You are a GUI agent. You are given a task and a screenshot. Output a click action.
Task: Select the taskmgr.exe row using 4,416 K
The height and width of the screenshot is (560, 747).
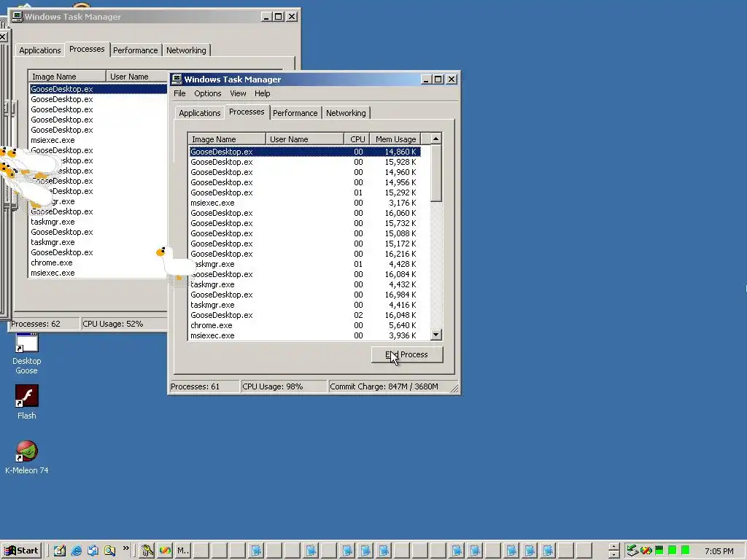click(x=305, y=305)
